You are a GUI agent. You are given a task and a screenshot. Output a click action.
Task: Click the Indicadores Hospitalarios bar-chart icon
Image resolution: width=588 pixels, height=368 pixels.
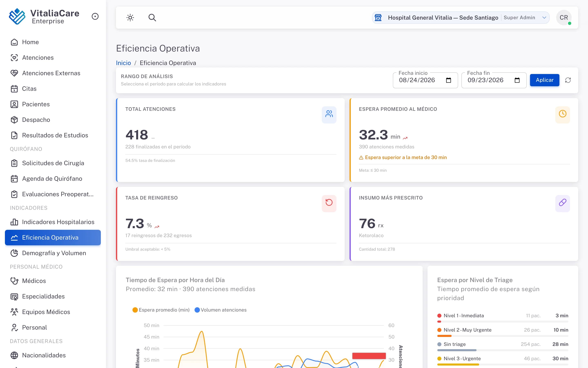(x=14, y=222)
